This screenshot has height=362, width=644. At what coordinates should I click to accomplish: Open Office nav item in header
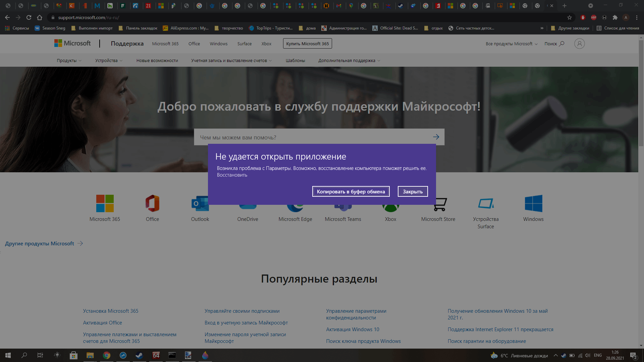tap(194, 44)
